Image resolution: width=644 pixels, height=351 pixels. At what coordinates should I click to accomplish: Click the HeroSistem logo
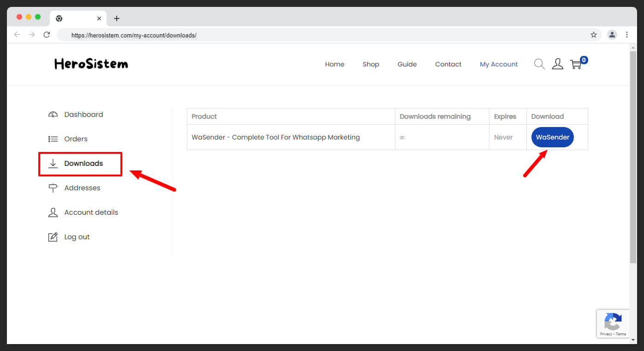91,64
